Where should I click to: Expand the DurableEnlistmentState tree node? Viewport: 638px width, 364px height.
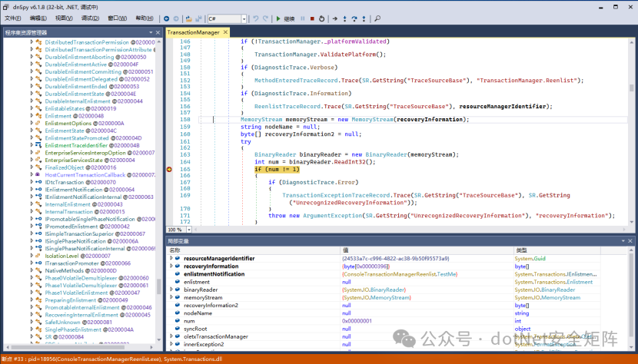tap(32, 94)
